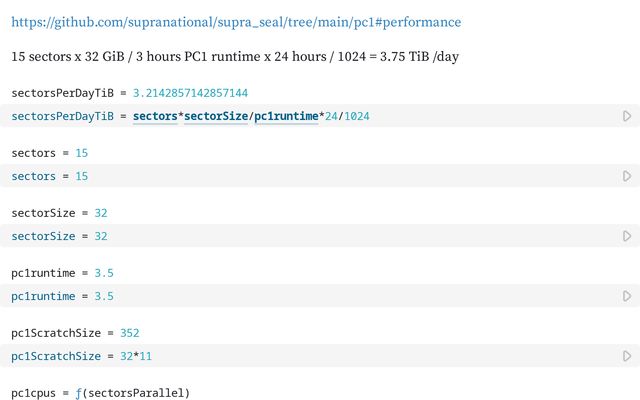Click the sectorsPerDayTiB output value 3.2142857142857144

point(190,93)
